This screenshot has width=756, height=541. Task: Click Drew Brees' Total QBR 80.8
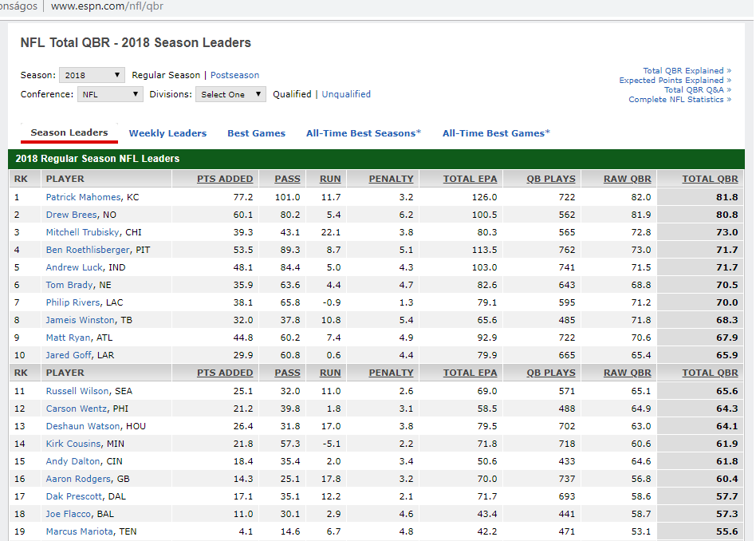pyautogui.click(x=727, y=215)
